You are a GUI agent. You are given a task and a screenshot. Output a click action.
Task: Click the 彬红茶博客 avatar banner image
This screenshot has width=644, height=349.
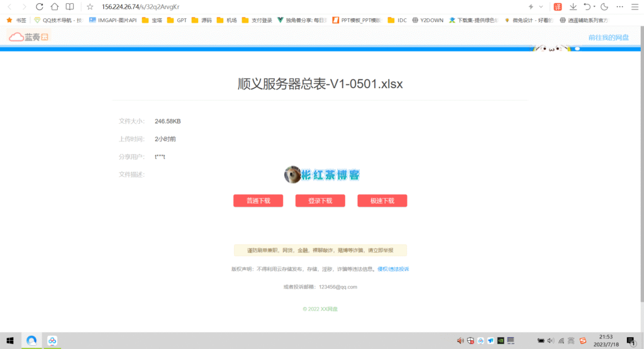pyautogui.click(x=322, y=175)
